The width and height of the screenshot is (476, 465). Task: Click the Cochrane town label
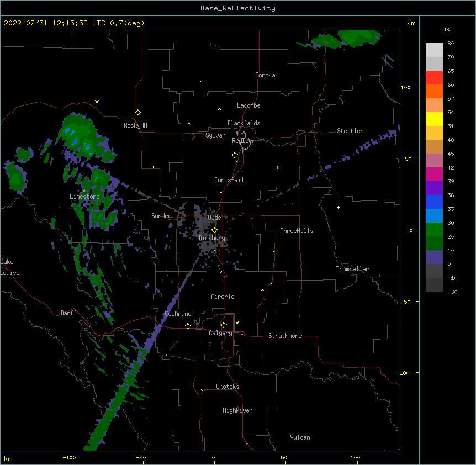[178, 314]
